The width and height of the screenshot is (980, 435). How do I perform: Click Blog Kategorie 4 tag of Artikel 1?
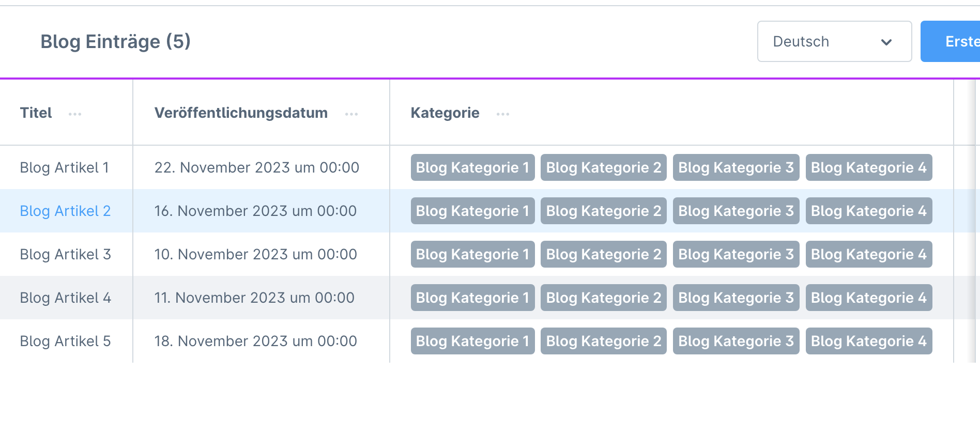[x=868, y=167]
